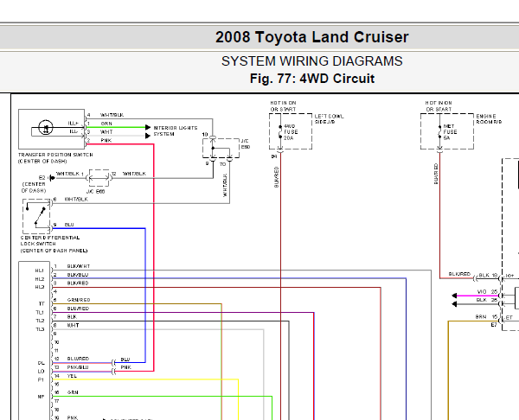
Task: Select the 'TL3' terminal label
Action: (40, 329)
